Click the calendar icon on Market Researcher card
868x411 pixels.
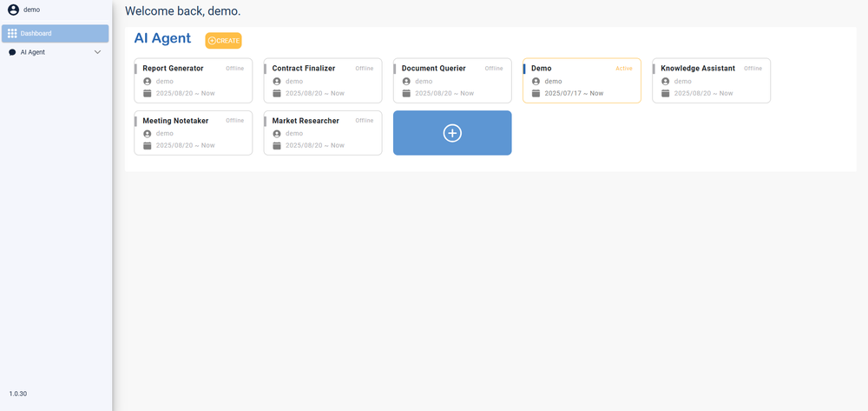point(277,145)
